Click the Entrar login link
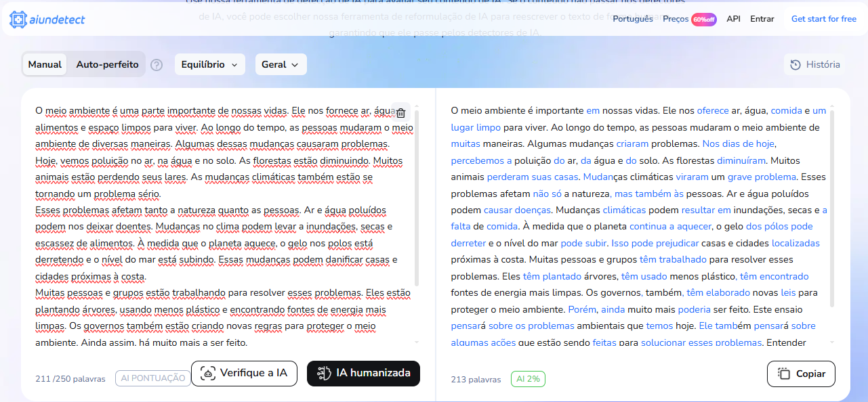The width and height of the screenshot is (868, 402). 762,19
